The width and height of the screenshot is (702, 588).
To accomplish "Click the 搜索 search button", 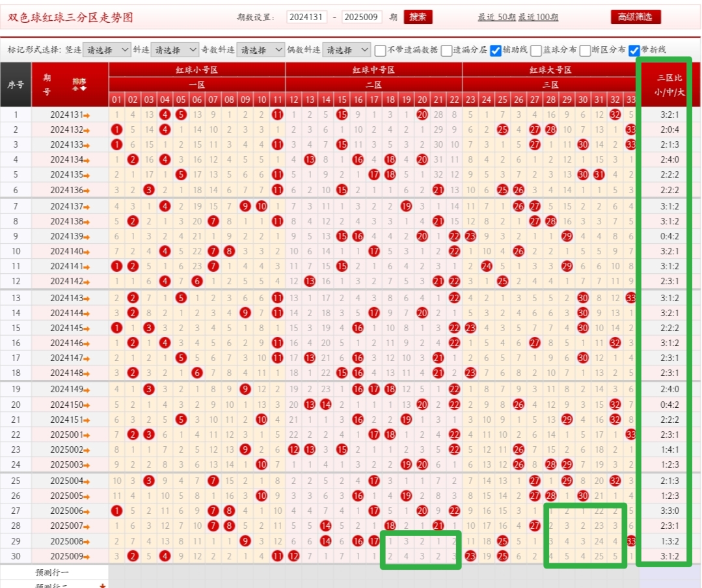I will (418, 17).
